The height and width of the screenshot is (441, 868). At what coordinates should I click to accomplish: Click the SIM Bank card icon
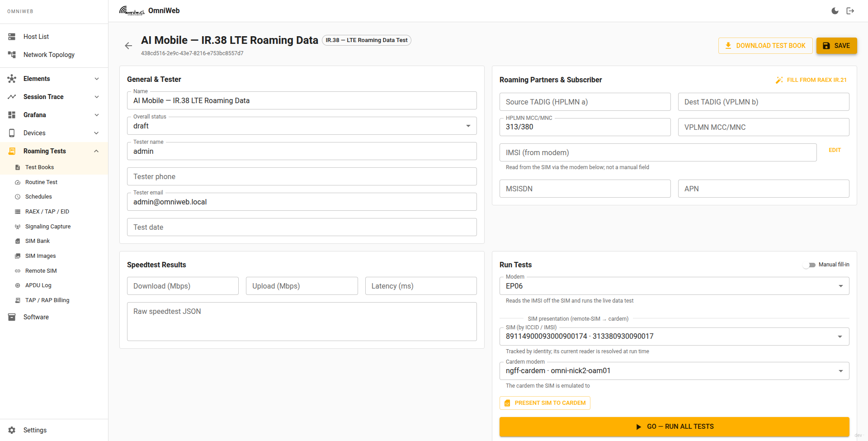click(x=18, y=241)
